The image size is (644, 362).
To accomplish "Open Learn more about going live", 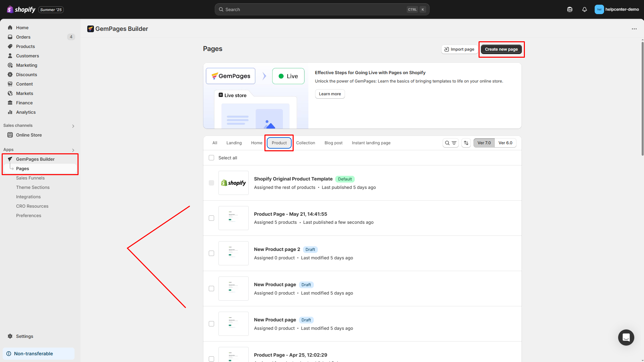I will tap(330, 94).
